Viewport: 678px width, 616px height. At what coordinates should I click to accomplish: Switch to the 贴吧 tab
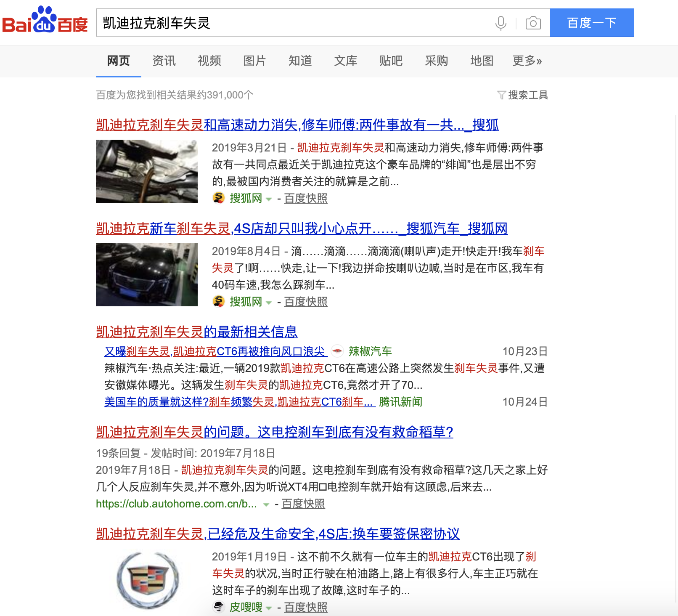coord(391,61)
